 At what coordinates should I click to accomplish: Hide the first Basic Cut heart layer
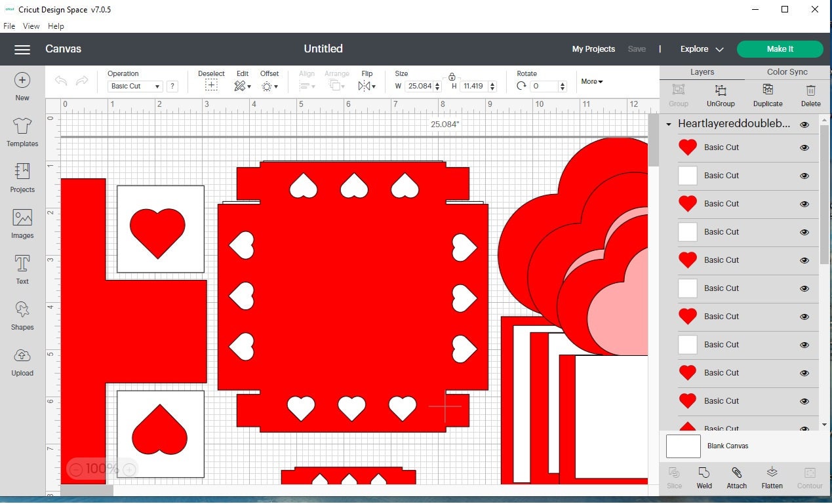coord(804,148)
